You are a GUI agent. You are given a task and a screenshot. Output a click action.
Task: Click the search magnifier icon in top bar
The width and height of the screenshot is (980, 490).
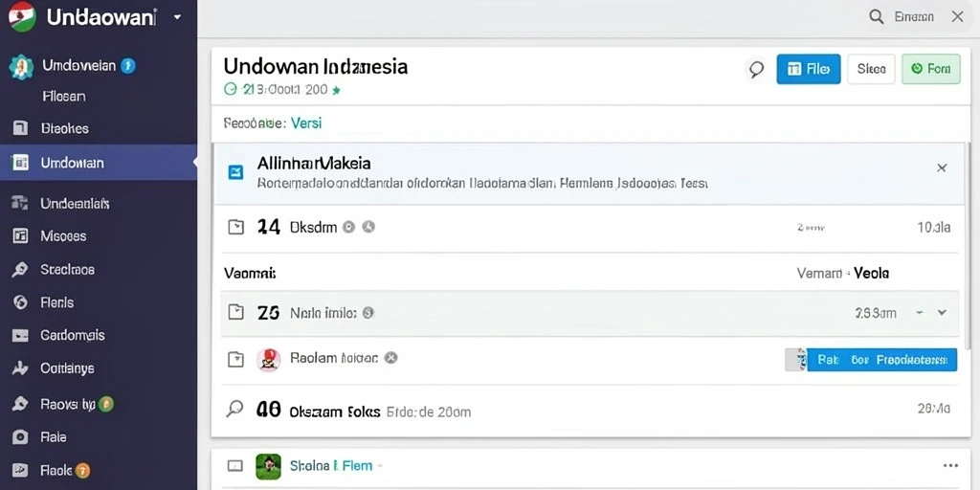click(x=877, y=17)
